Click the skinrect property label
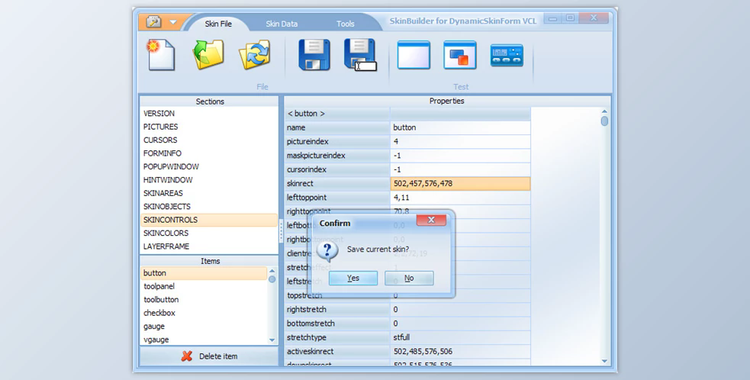The image size is (750, 380). tap(337, 183)
